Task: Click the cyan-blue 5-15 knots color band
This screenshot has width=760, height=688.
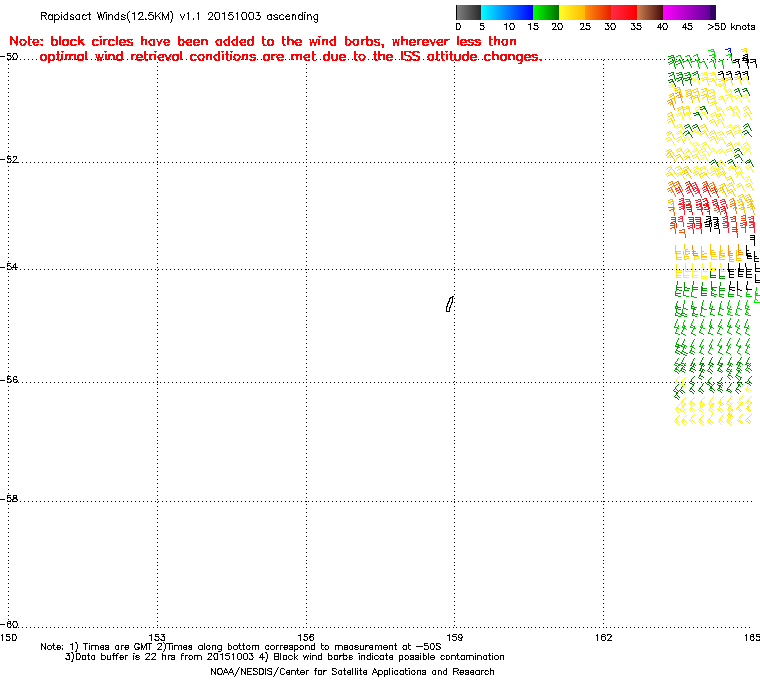Action: (507, 12)
